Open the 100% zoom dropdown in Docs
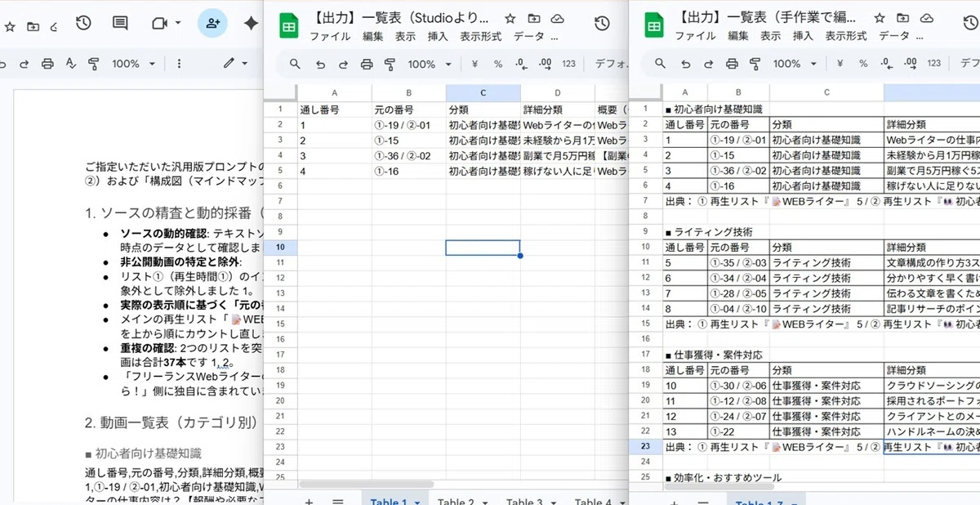The height and width of the screenshot is (505, 980). point(132,64)
